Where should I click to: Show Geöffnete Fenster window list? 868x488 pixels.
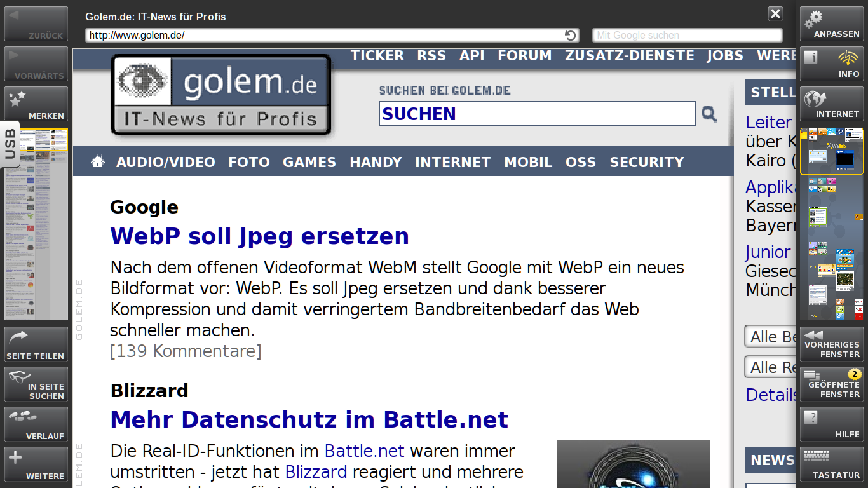pyautogui.click(x=831, y=384)
